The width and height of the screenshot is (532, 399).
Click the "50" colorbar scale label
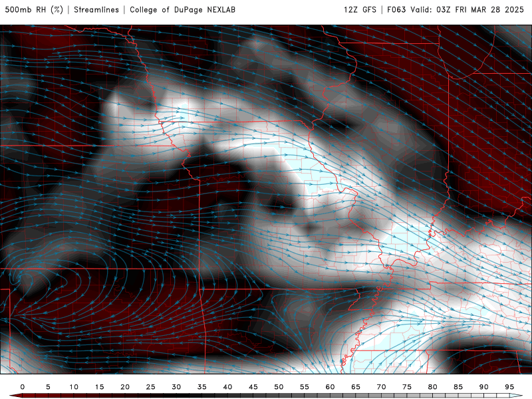(x=279, y=387)
